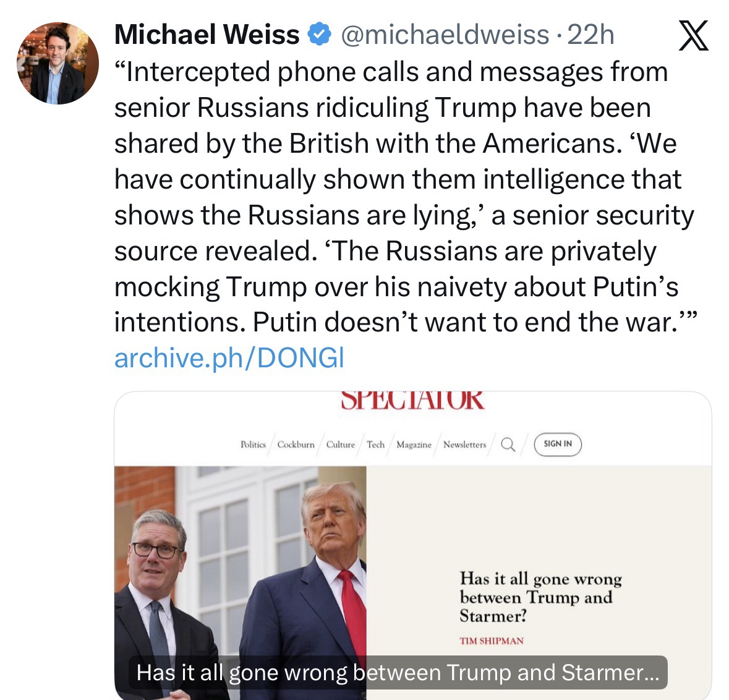Viewport: 729px width, 700px height.
Task: Click the Michael Weiss display name
Action: (207, 35)
